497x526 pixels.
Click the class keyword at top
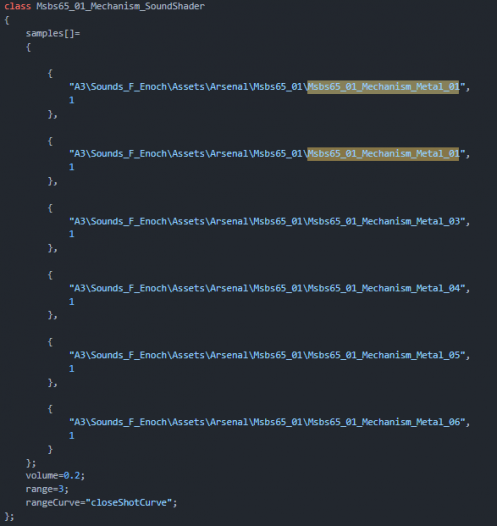[x=17, y=6]
